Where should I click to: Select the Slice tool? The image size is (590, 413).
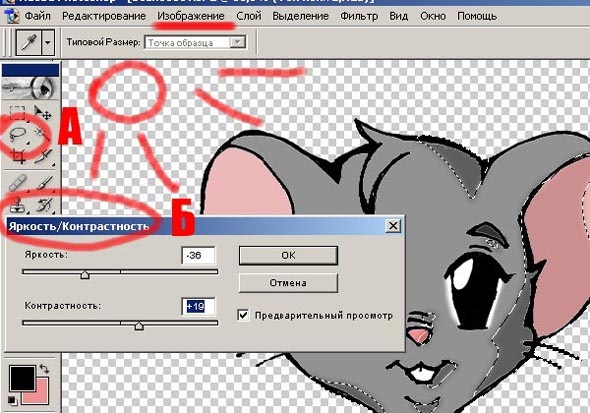point(44,156)
